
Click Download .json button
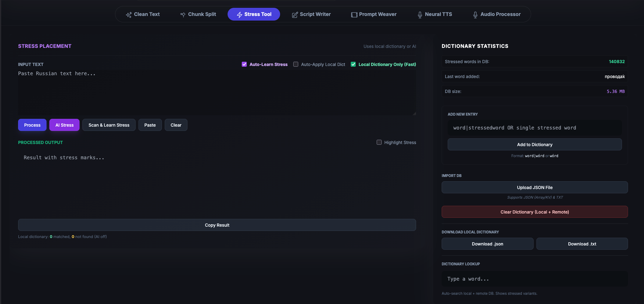point(487,244)
